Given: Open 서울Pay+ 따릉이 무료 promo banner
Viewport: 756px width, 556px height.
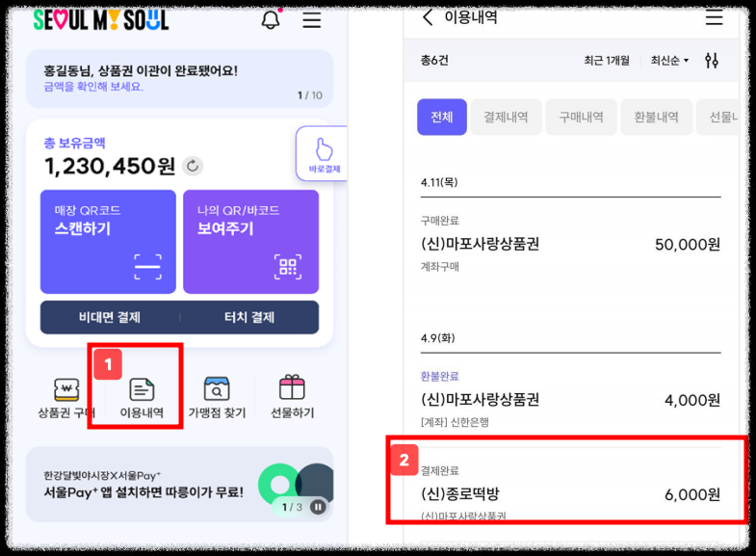Looking at the screenshot, I should (x=179, y=484).
